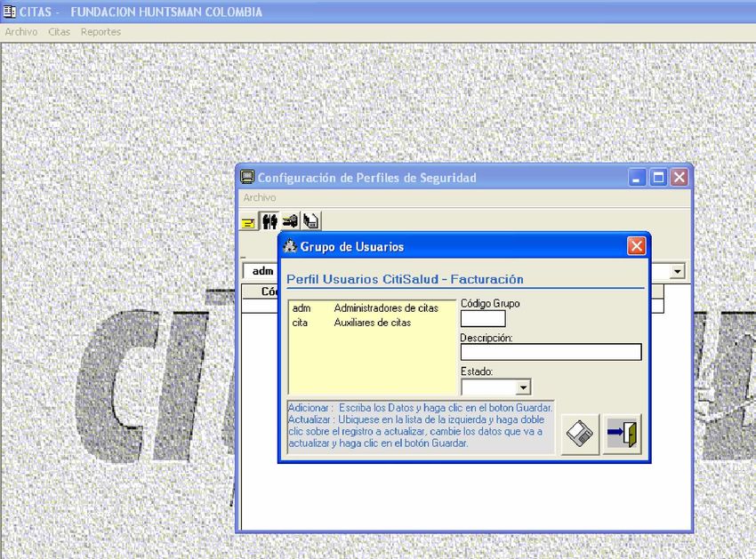This screenshot has width=756, height=559.
Task: Click the floppy disk Guardar button
Action: coord(582,435)
